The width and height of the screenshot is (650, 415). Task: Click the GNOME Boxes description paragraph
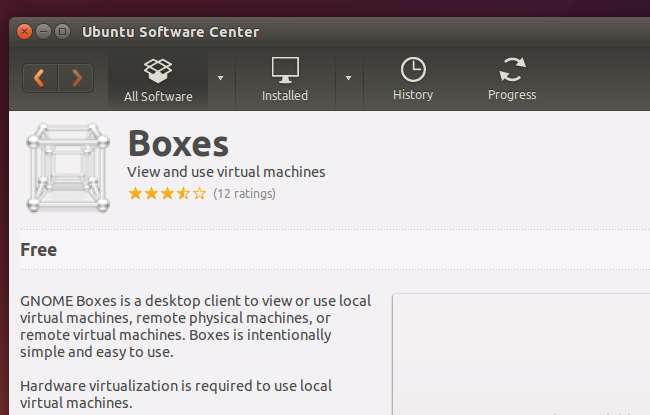[x=195, y=326]
